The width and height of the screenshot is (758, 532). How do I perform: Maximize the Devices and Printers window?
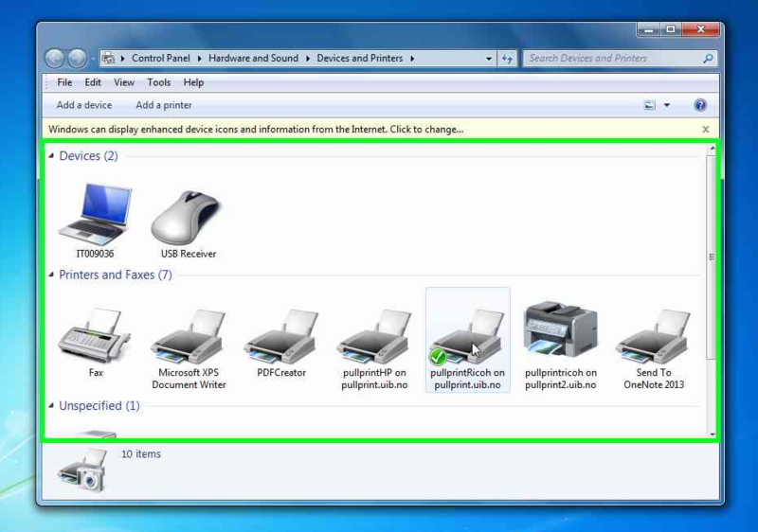tap(671, 30)
